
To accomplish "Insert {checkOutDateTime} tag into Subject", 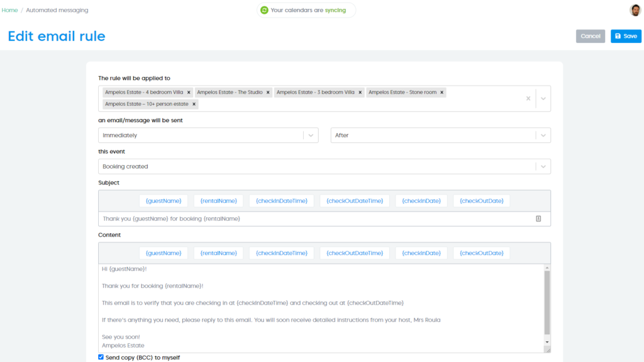I will click(x=355, y=201).
